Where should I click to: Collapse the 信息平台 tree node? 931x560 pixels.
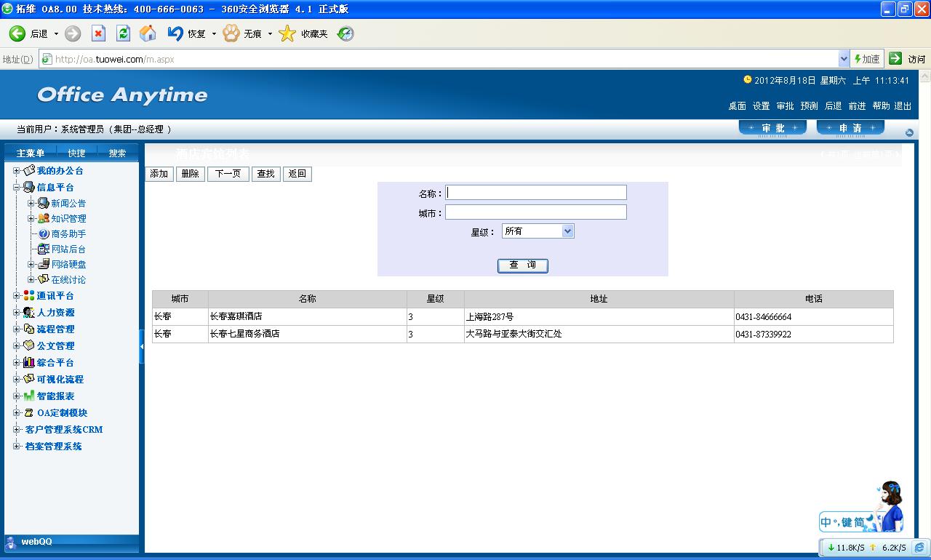(x=17, y=187)
